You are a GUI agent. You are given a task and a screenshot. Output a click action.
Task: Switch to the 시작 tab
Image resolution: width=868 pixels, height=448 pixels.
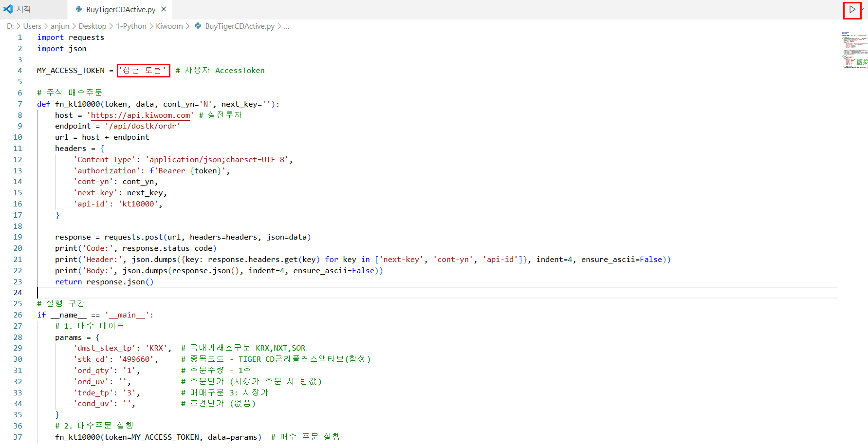pyautogui.click(x=34, y=9)
